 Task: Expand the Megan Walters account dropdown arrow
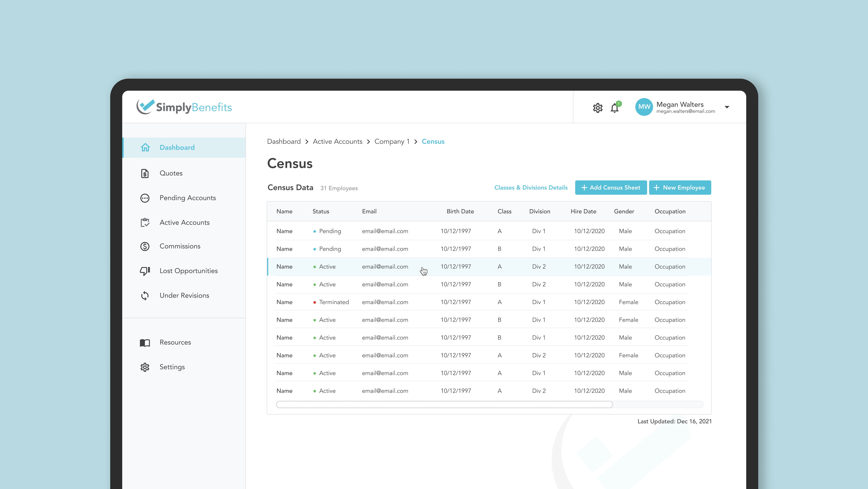pyautogui.click(x=727, y=107)
